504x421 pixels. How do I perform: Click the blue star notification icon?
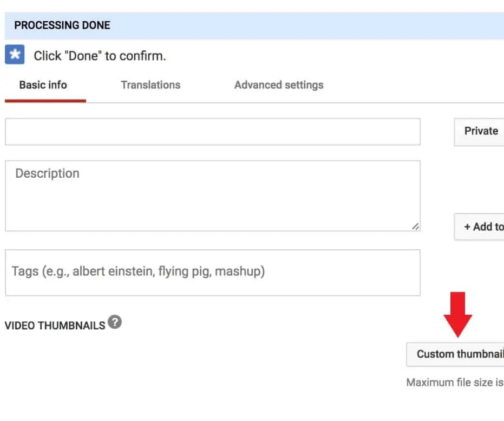tap(15, 55)
